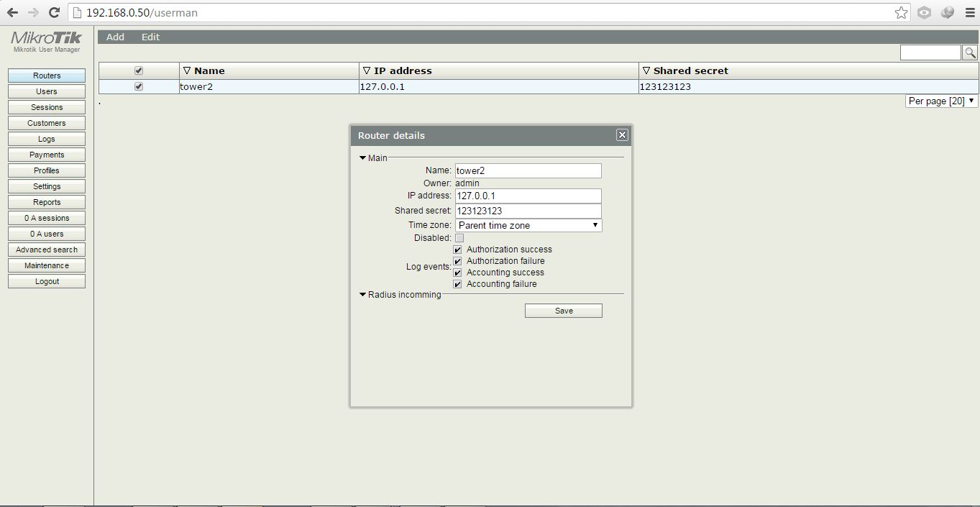Reload the page with refresh icon
980x507 pixels.
[54, 12]
